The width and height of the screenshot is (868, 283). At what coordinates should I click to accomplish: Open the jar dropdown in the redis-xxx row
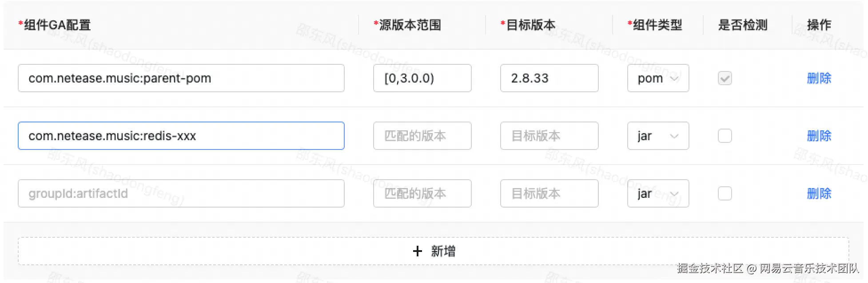click(x=658, y=136)
